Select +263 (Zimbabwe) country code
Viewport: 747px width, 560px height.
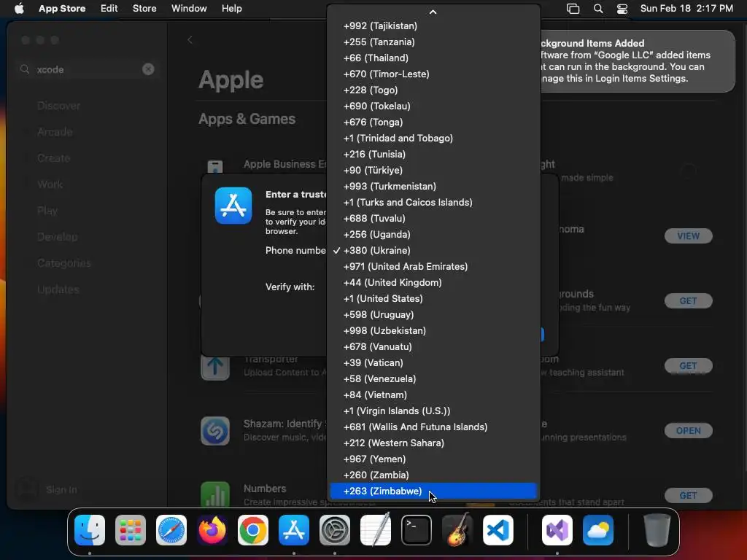(x=433, y=491)
